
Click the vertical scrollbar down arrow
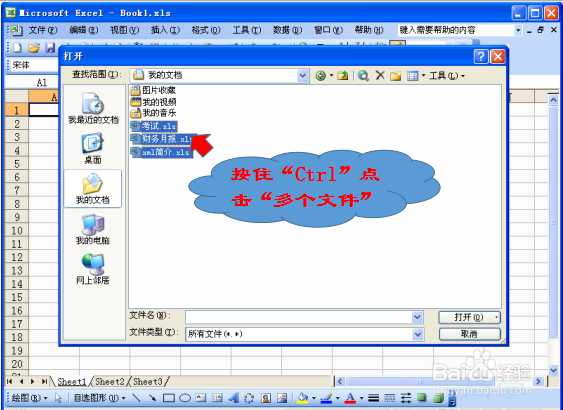click(x=553, y=369)
